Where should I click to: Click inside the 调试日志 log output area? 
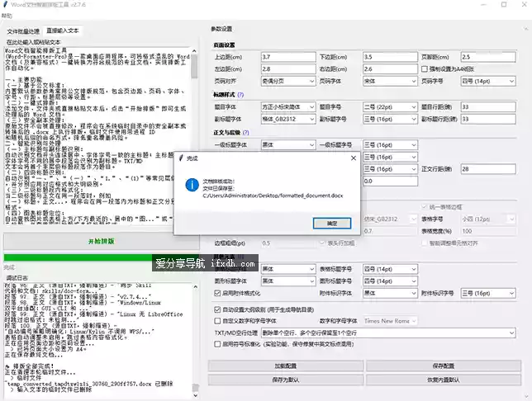(x=97, y=341)
